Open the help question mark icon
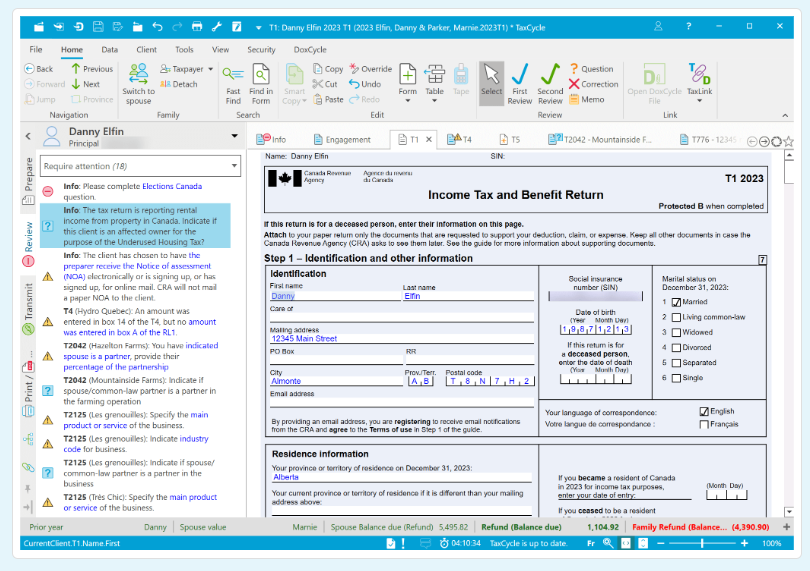810x571 pixels. point(689,26)
